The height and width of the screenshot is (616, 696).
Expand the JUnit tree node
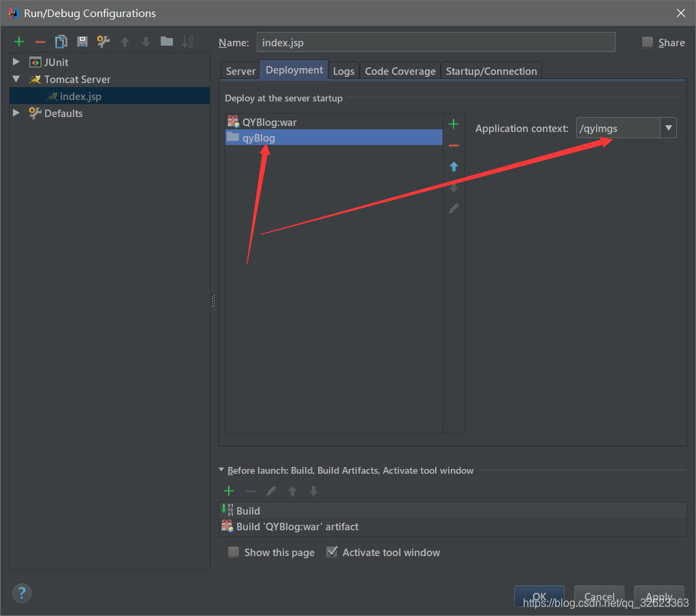(16, 62)
